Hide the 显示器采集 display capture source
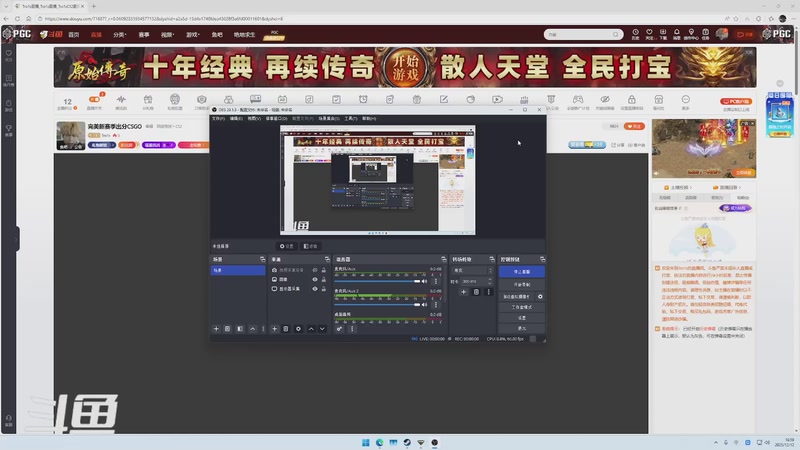 click(315, 289)
